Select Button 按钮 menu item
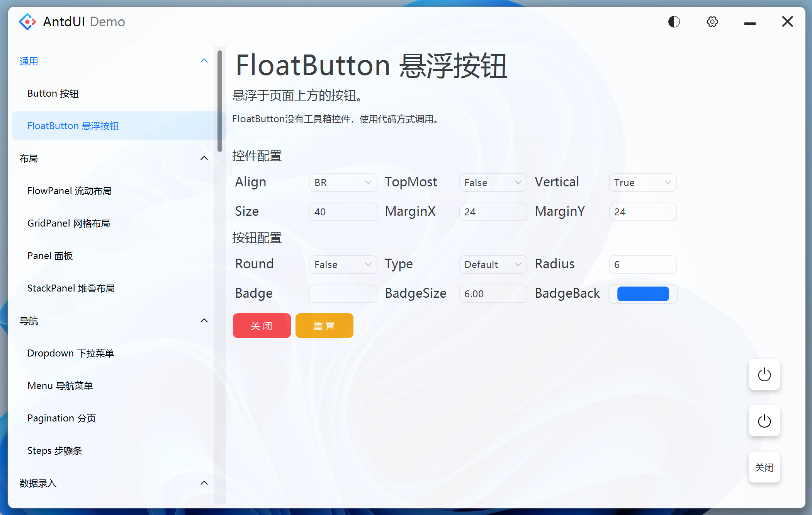This screenshot has width=812, height=515. tap(53, 94)
